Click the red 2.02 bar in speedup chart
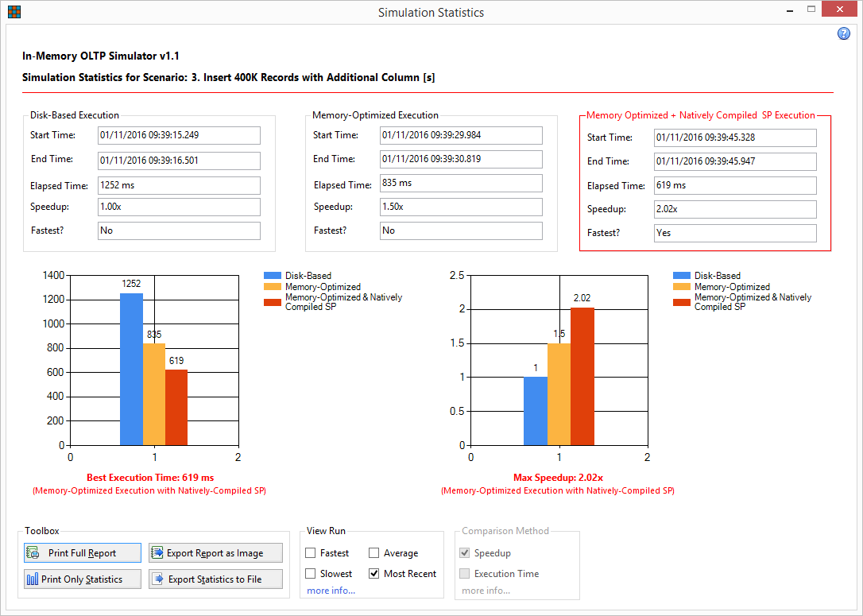This screenshot has width=863, height=616. 582,377
